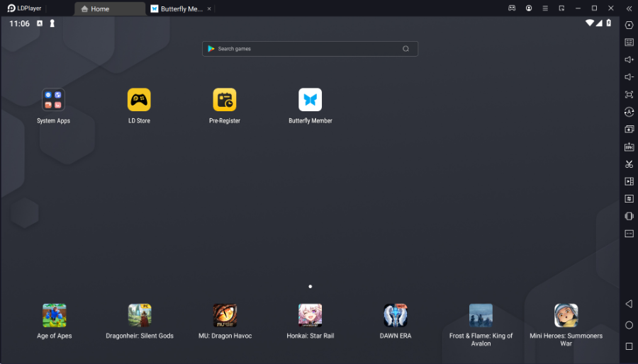
Task: Launch the LD Store app
Action: pos(139,100)
